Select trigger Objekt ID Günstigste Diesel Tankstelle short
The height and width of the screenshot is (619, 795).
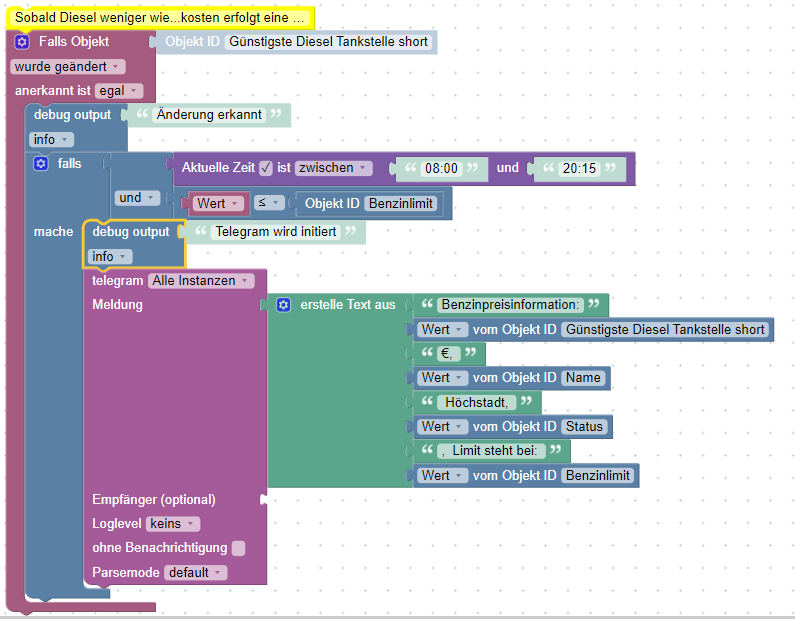(328, 42)
